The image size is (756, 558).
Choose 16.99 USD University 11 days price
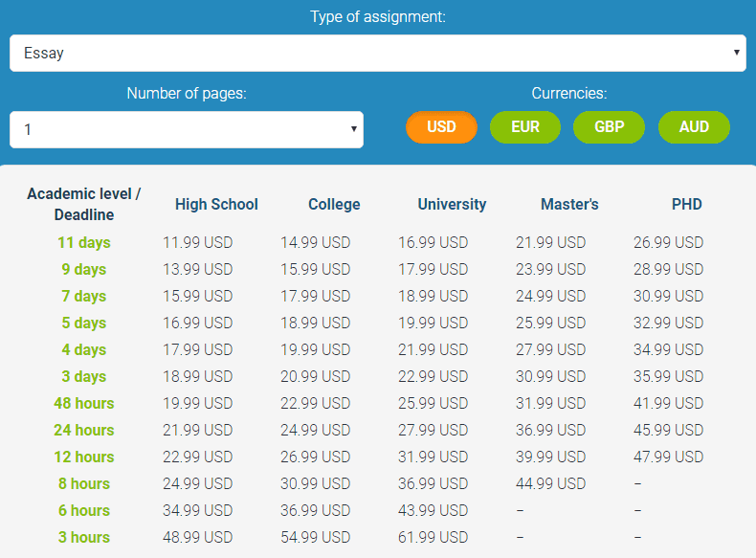(x=433, y=242)
